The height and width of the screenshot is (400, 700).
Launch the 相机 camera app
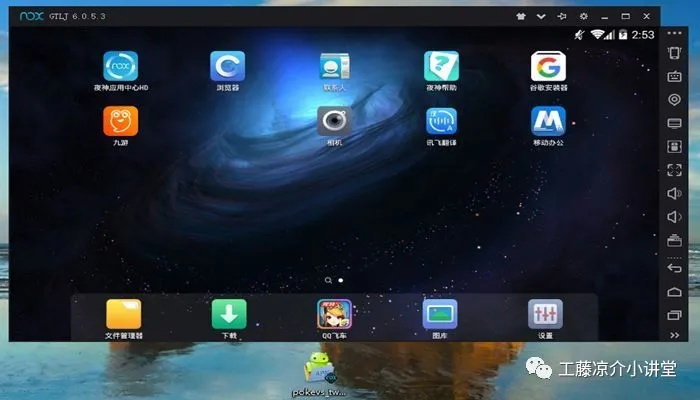point(334,121)
